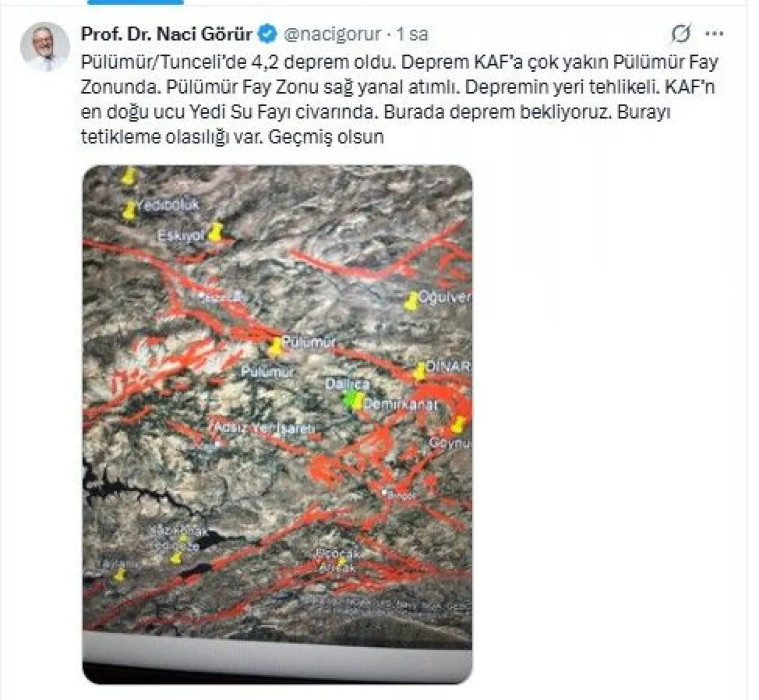Open the three-dots more options menu
Viewport: 759px width, 700px height.
(x=714, y=34)
